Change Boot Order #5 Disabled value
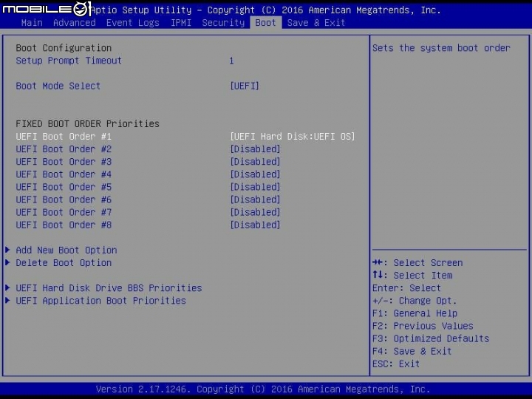 pos(255,187)
